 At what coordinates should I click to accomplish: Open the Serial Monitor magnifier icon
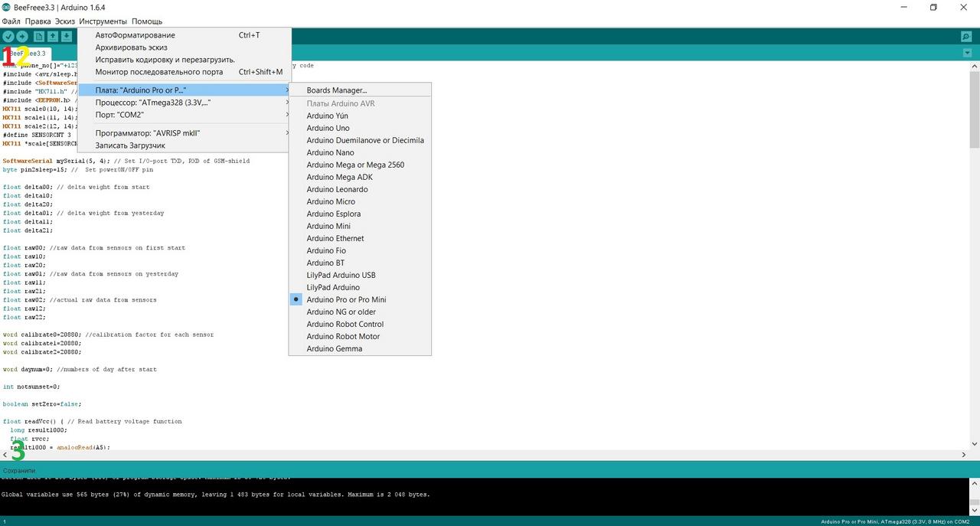point(966,37)
